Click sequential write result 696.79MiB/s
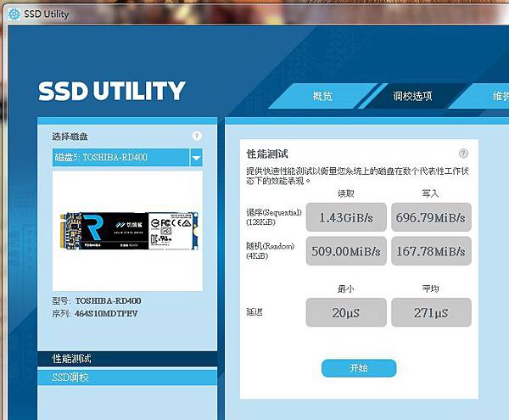 tap(431, 217)
